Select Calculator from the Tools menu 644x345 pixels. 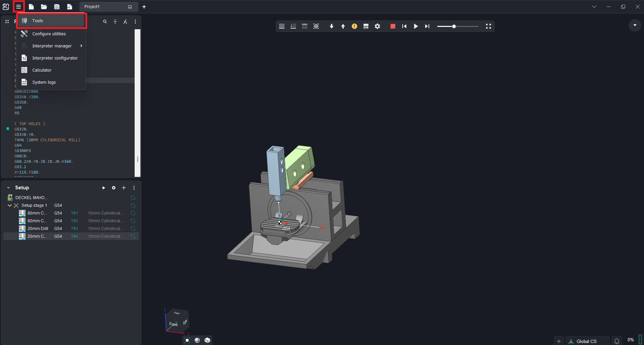point(42,70)
